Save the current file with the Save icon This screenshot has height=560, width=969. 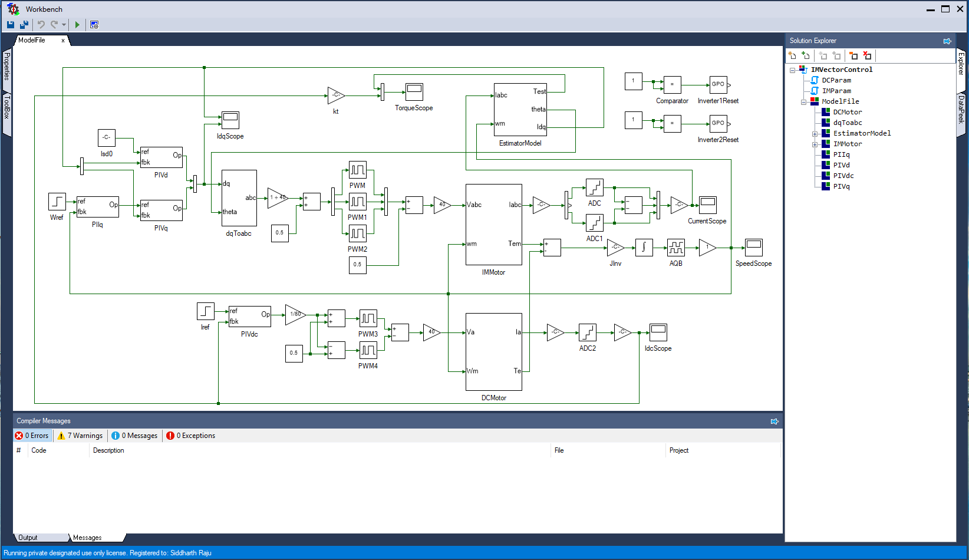[11, 25]
